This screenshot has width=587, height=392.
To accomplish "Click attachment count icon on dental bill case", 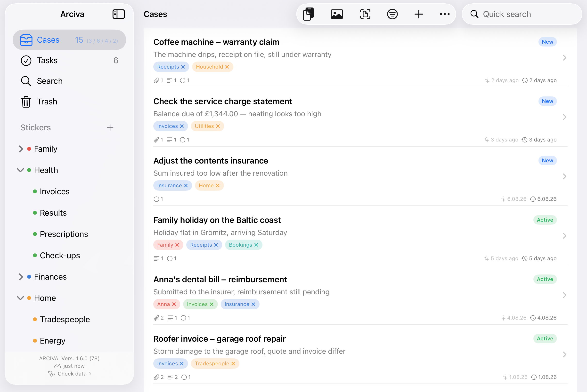I will pos(156,318).
